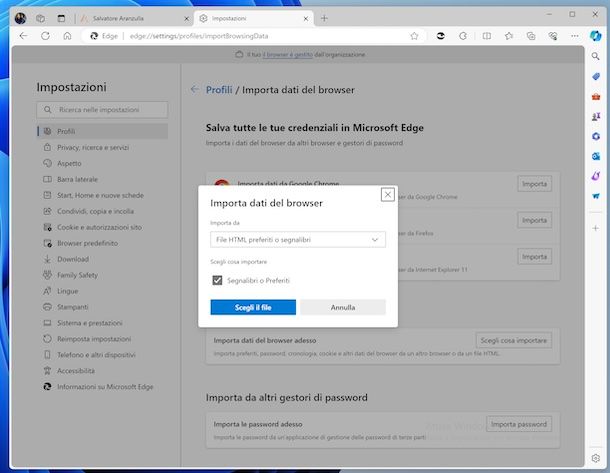The height and width of the screenshot is (473, 610).
Task: Open Tools briefcase icon in sidebar
Action: [596, 96]
